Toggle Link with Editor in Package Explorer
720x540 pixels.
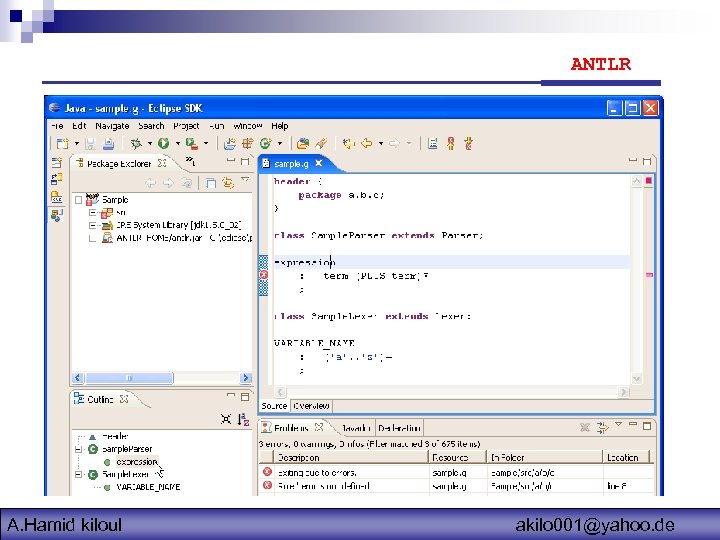[228, 183]
